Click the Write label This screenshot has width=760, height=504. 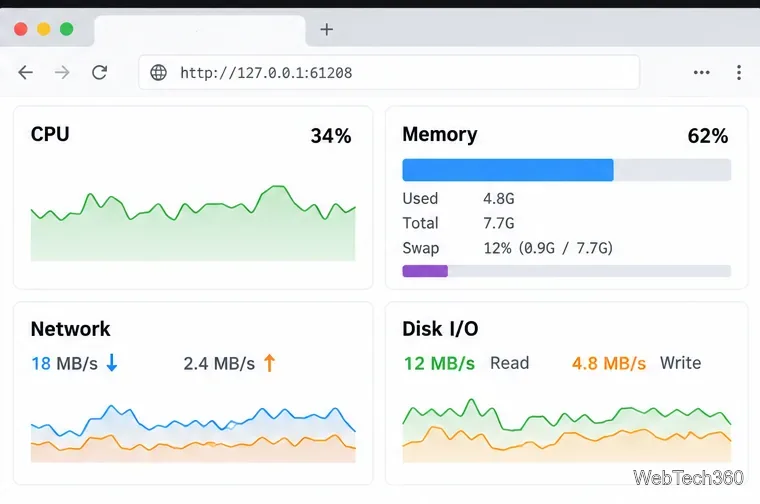click(681, 363)
